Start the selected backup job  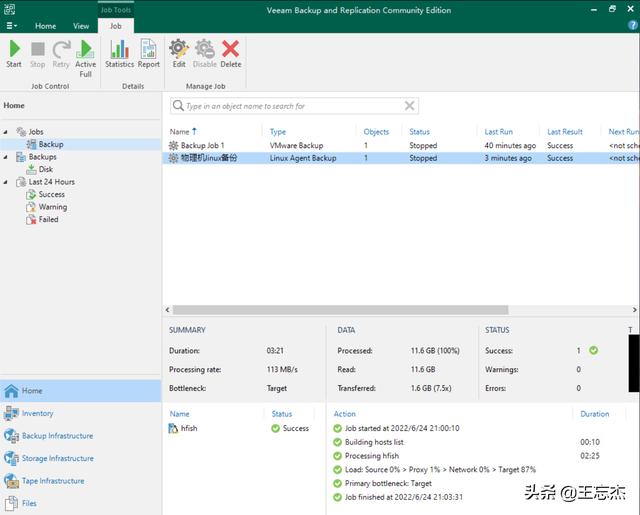tap(14, 53)
